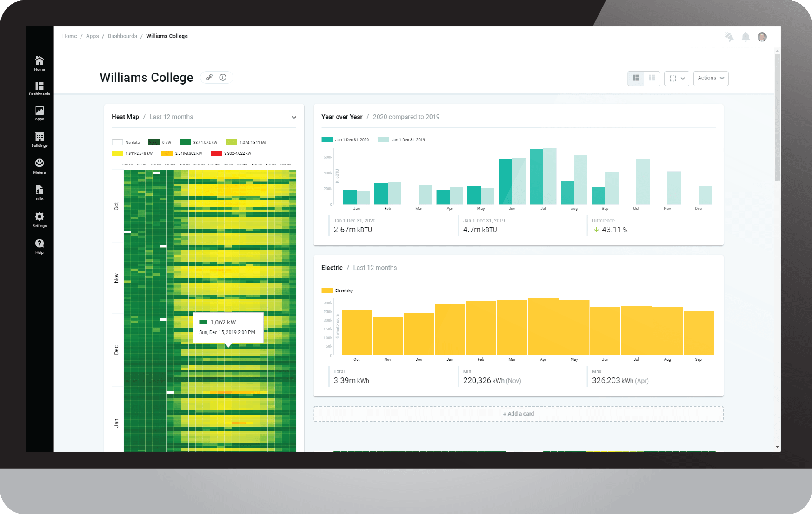Click the Year over Year card title
Image resolution: width=812 pixels, height=515 pixels.
342,117
